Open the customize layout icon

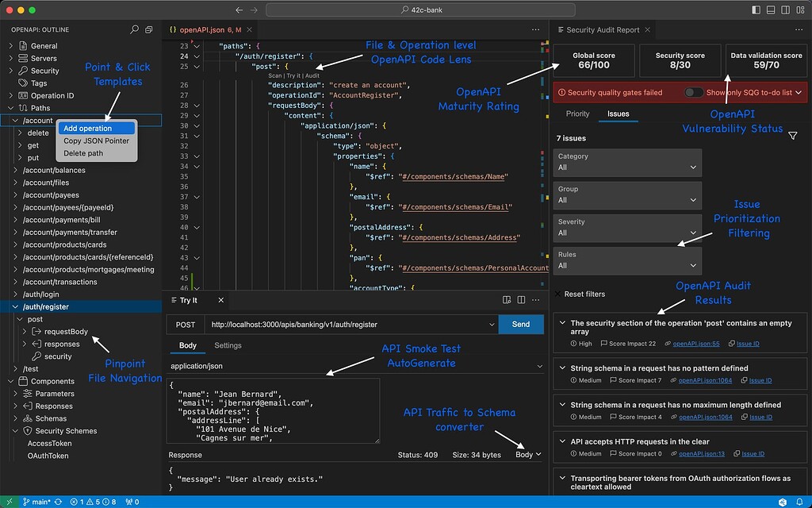800,10
